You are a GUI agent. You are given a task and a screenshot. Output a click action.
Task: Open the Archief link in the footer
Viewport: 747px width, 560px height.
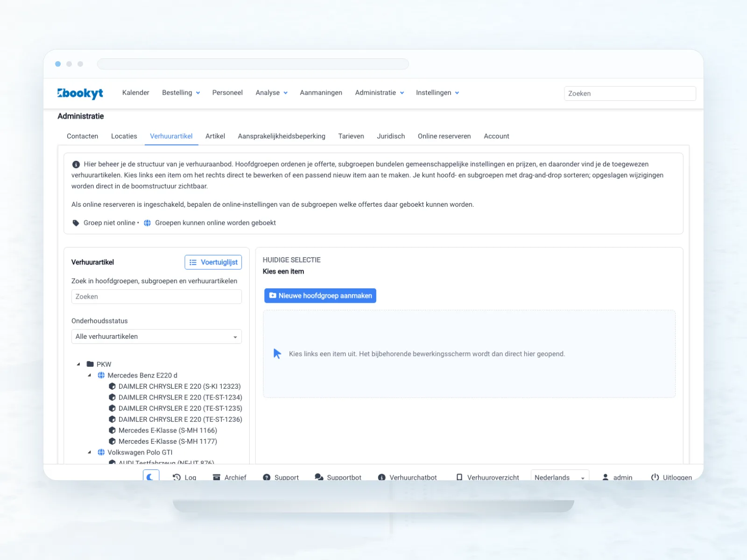229,477
